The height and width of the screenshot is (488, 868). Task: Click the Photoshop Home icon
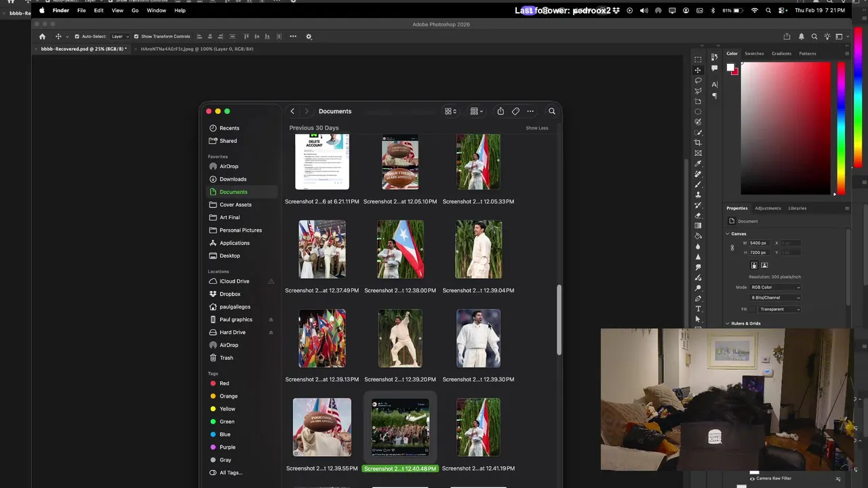tap(42, 37)
